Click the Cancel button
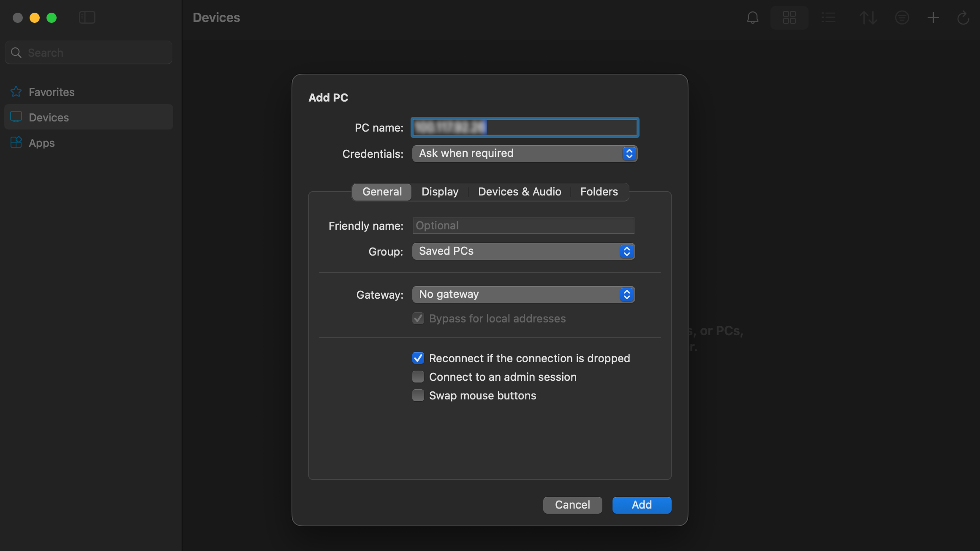The image size is (980, 551). coord(572,505)
